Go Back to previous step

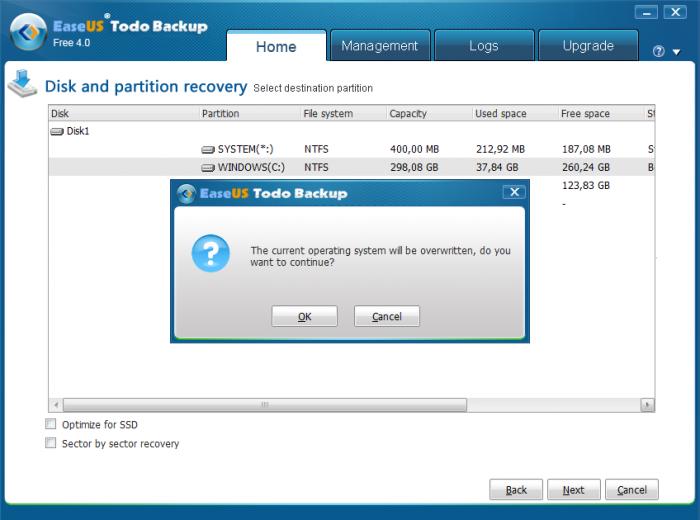coord(516,490)
